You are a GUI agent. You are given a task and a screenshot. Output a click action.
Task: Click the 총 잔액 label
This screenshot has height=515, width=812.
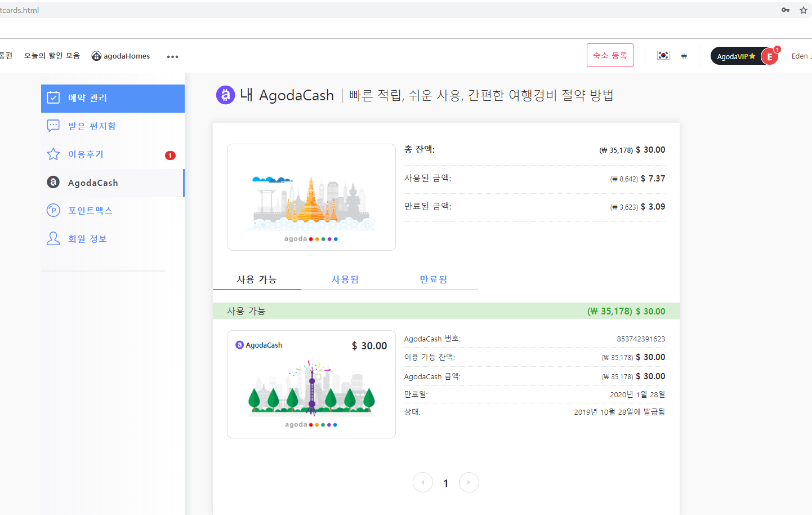[x=420, y=149]
